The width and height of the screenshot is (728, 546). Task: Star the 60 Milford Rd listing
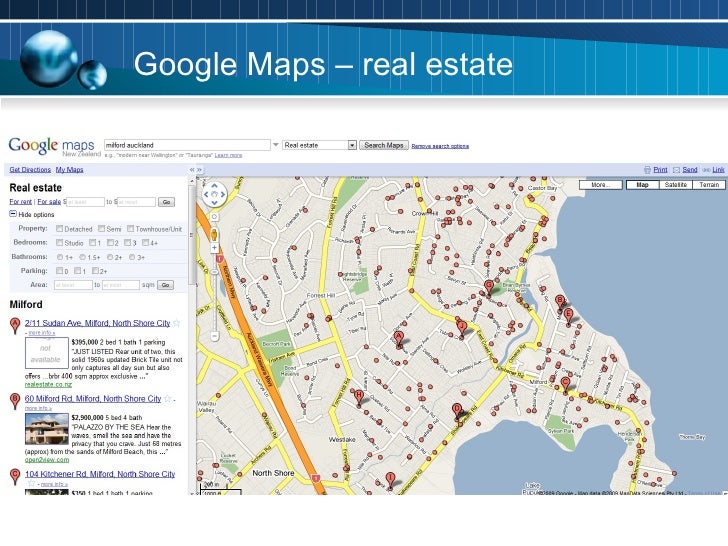point(168,399)
